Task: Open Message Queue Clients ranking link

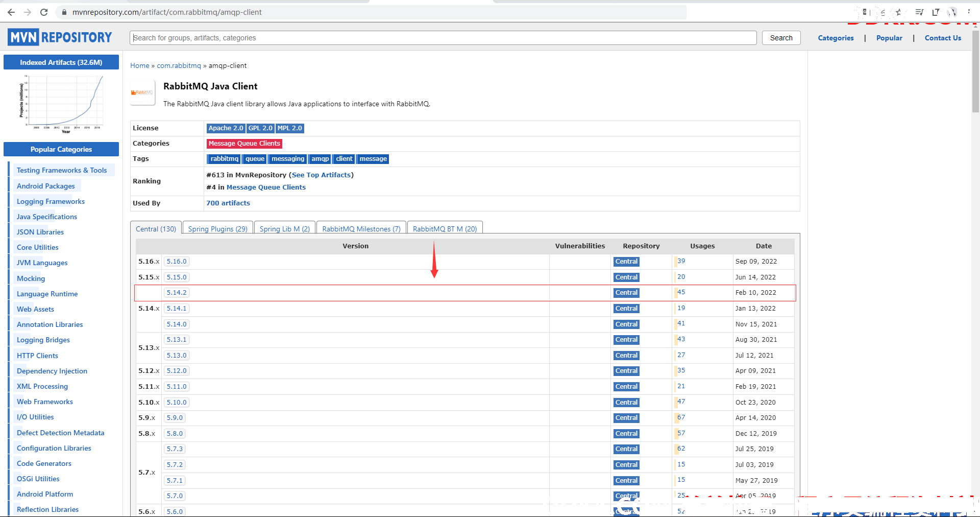Action: click(266, 187)
